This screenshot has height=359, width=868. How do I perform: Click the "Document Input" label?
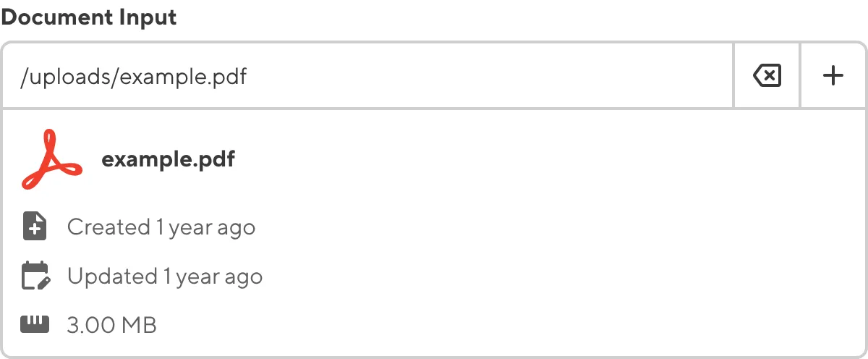[x=88, y=17]
